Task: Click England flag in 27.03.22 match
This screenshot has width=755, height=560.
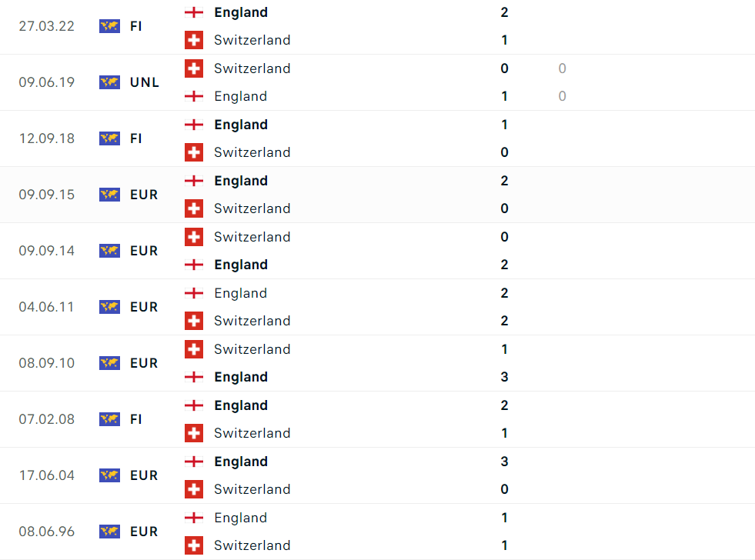Action: pyautogui.click(x=194, y=12)
